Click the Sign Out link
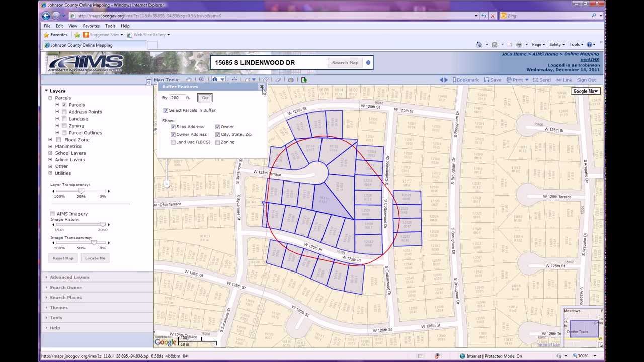 pos(587,80)
